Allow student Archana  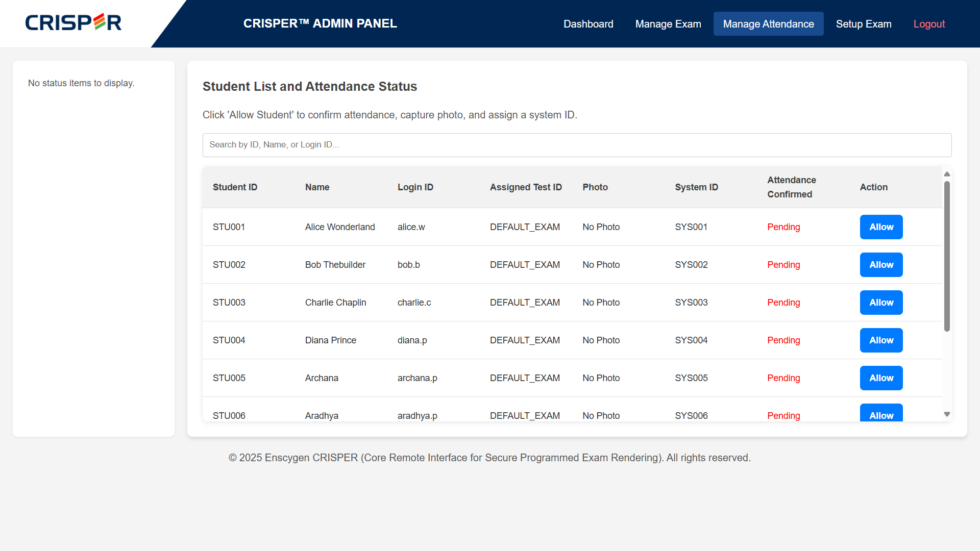[x=881, y=378]
